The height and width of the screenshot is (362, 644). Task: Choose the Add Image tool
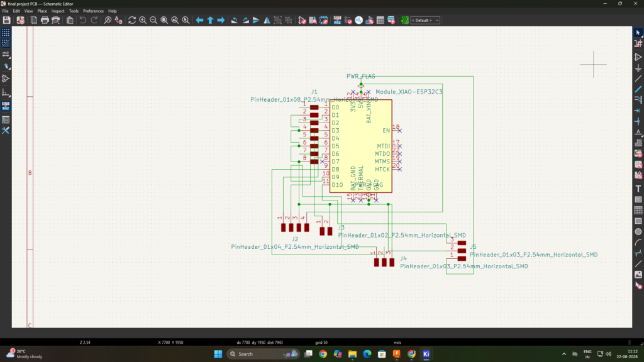638,275
